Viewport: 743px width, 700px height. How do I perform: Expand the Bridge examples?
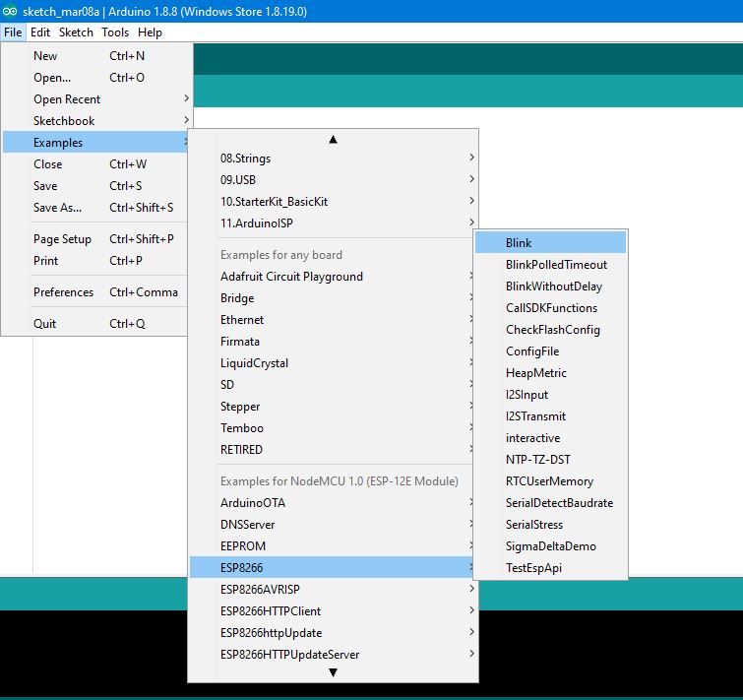pos(333,298)
